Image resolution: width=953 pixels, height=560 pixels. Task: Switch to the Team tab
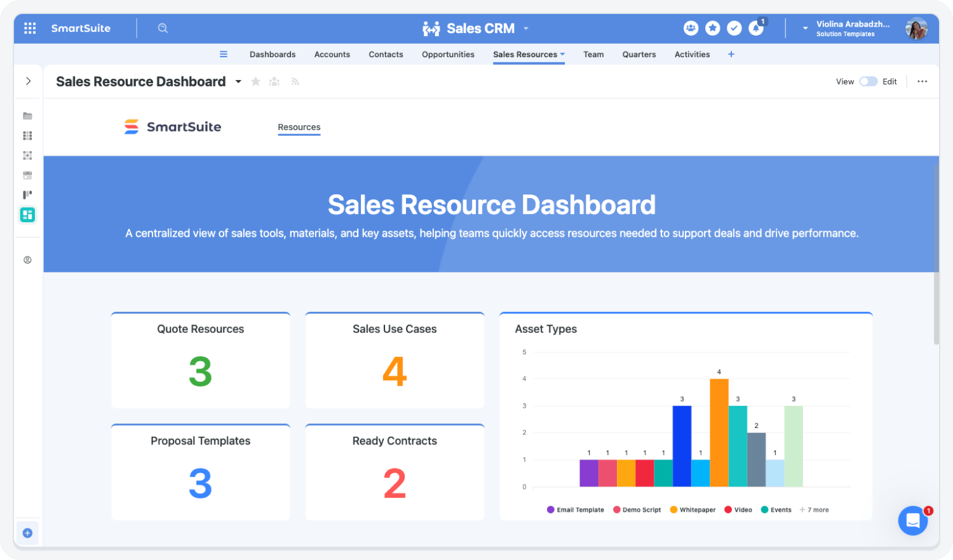[x=593, y=55]
